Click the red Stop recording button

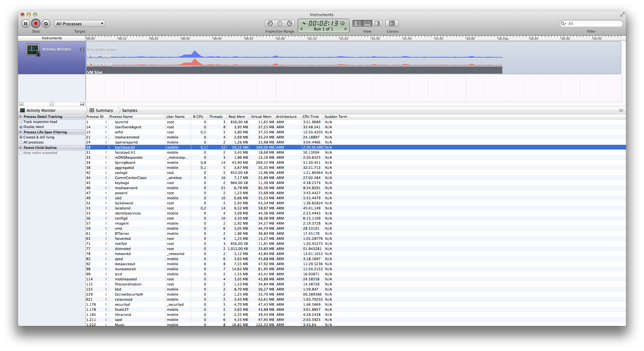pyautogui.click(x=36, y=23)
